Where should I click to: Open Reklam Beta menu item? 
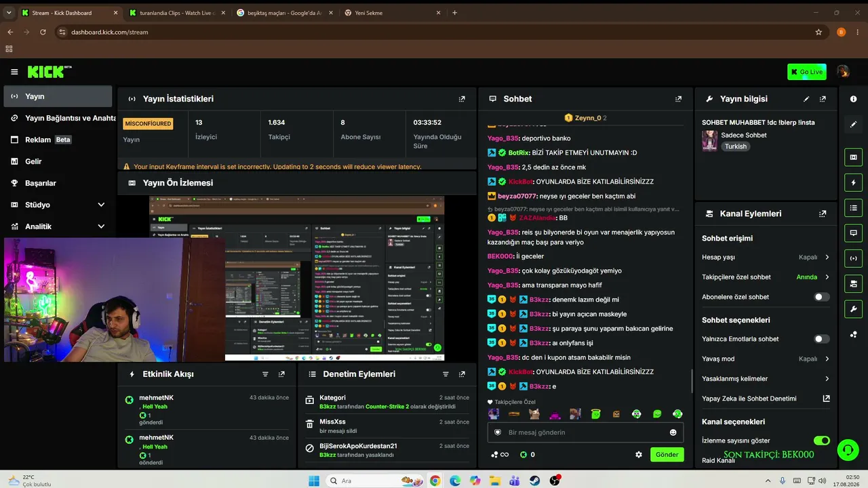click(x=58, y=140)
